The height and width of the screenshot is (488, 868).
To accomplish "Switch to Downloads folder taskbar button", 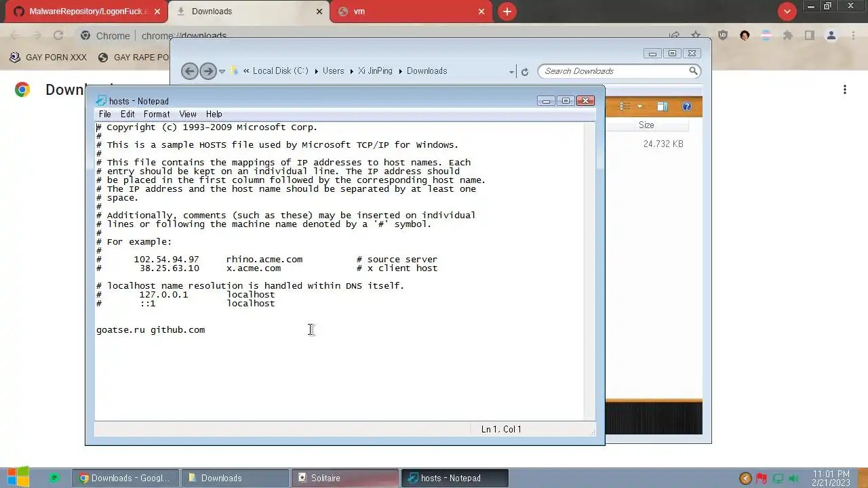I will (234, 478).
